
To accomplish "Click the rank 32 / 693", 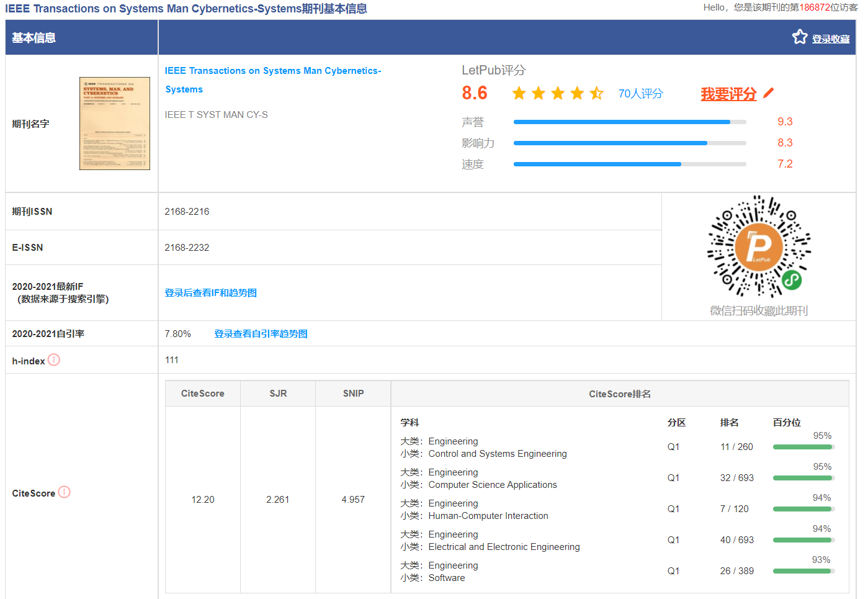I will pos(737,478).
